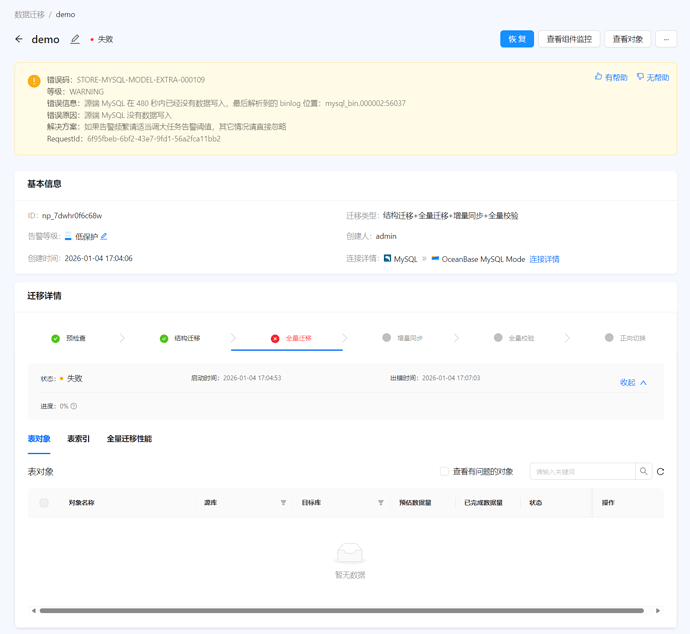Click the thumbs-down not helpful icon
Screen dimensions: 690x634
pos(641,77)
